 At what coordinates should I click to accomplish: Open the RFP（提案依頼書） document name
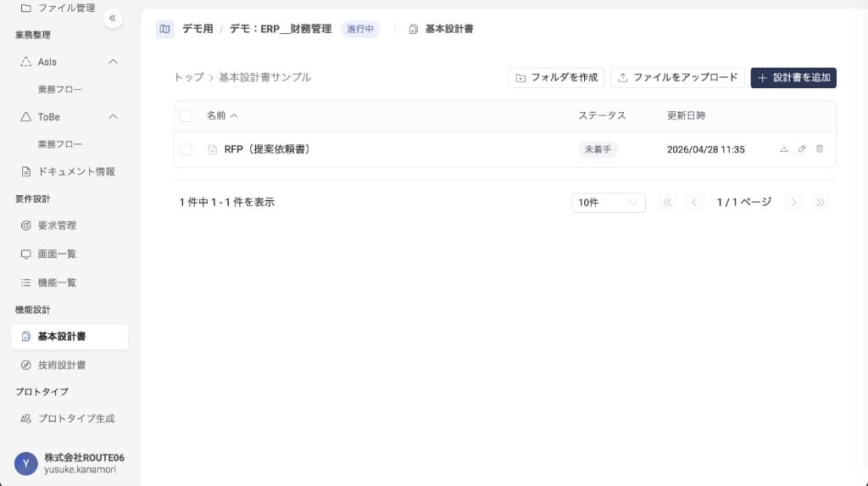coord(269,149)
